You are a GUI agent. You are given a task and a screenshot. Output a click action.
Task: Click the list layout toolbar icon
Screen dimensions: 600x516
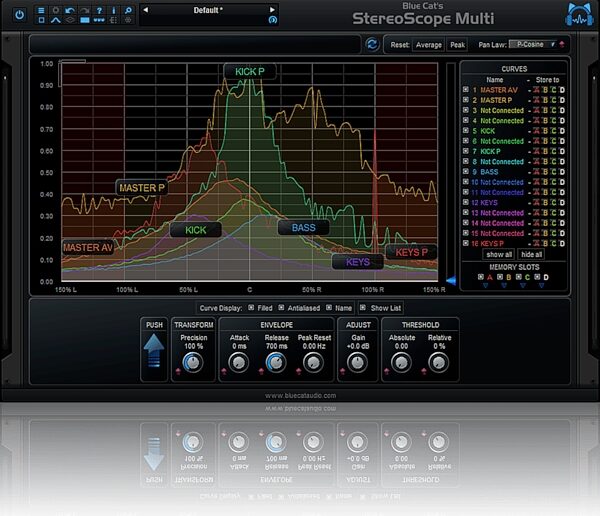click(x=114, y=20)
